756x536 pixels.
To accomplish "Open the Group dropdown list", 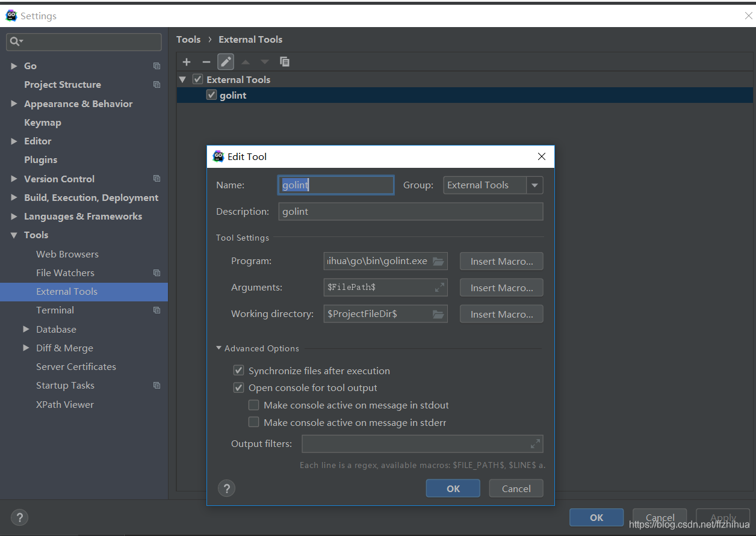I will 534,185.
